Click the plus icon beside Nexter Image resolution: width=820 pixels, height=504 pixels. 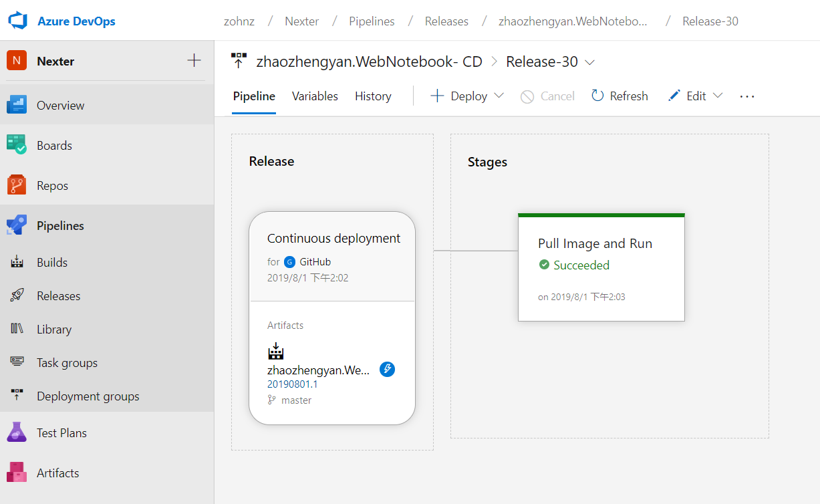[194, 61]
